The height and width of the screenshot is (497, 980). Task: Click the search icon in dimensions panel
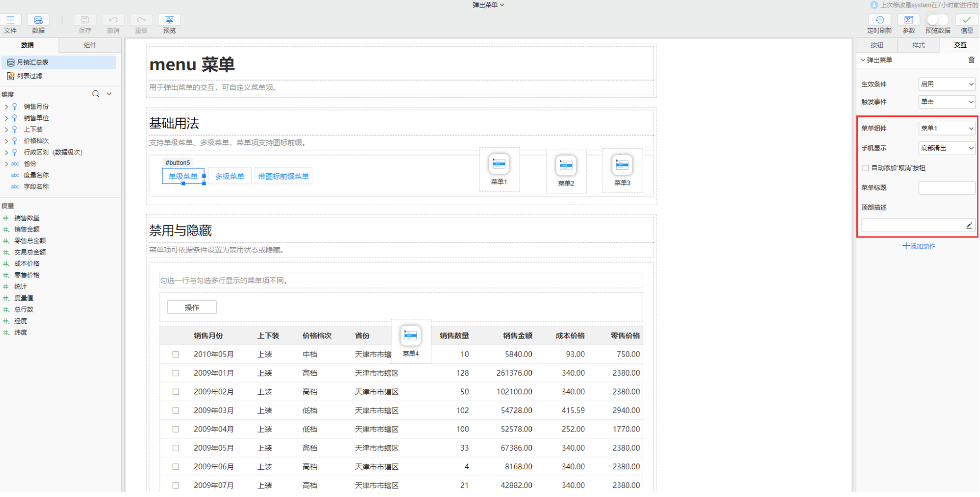pos(96,94)
